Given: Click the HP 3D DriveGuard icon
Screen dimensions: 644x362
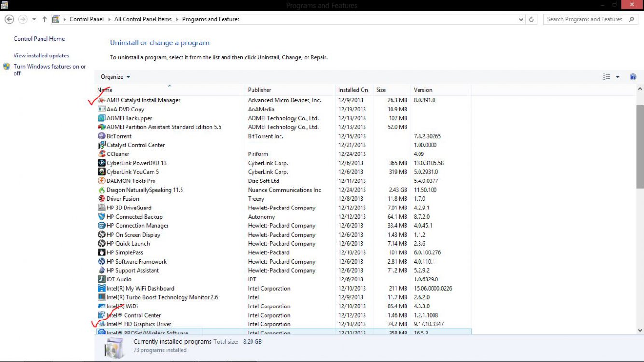Looking at the screenshot, I should point(102,208).
